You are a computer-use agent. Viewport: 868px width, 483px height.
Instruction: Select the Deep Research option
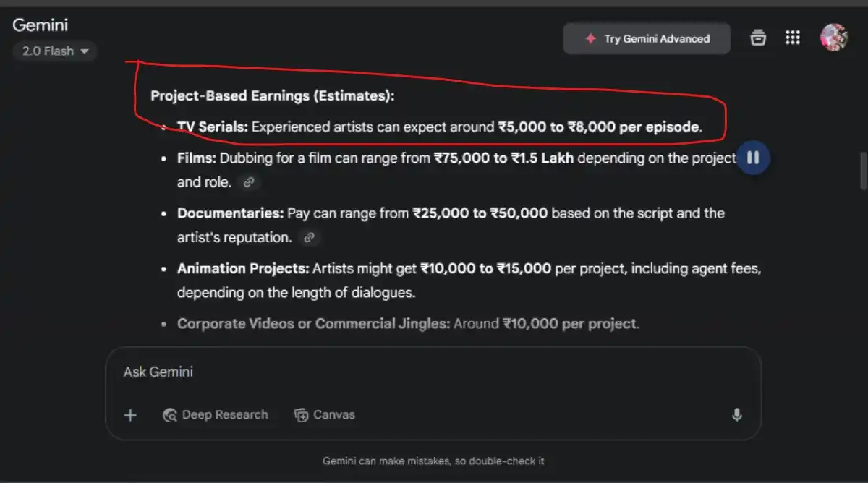216,415
